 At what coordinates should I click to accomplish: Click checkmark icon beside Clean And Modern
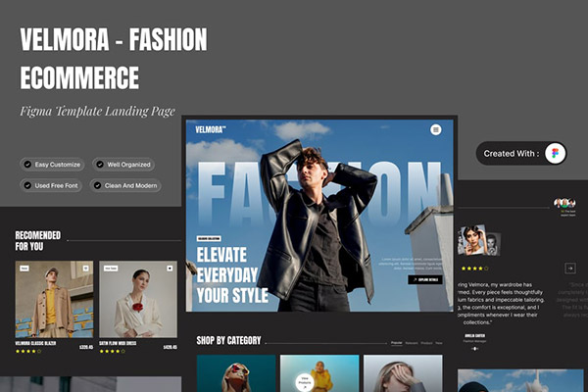point(97,185)
